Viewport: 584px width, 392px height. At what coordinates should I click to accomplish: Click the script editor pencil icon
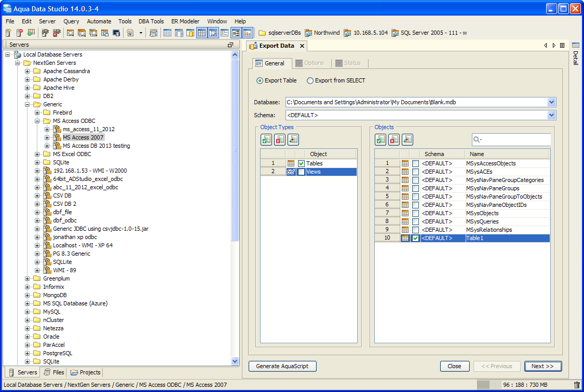pyautogui.click(x=130, y=33)
